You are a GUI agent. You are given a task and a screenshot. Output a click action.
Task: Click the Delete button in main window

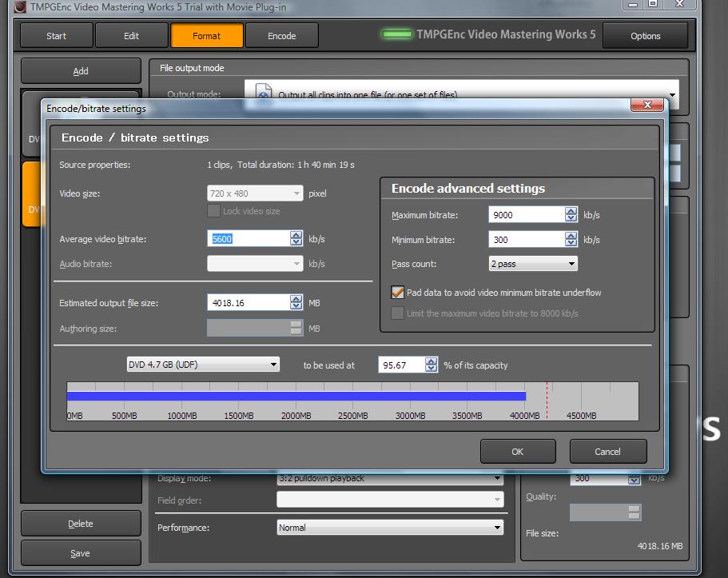click(81, 524)
